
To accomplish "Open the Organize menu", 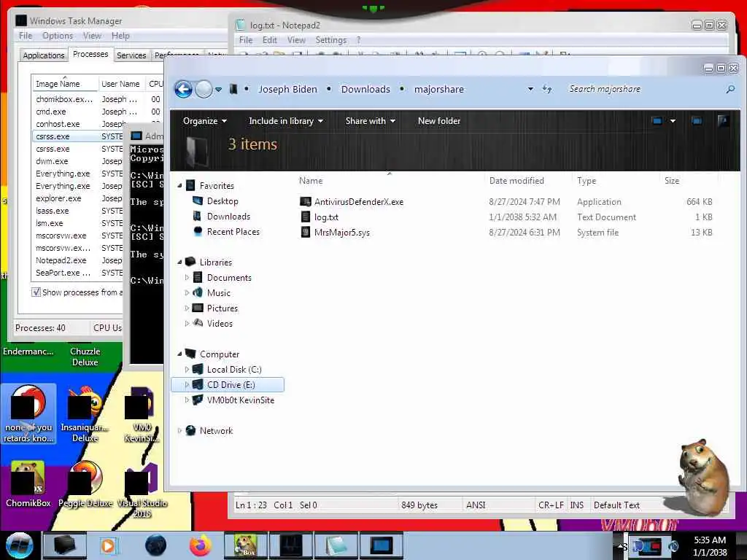I will point(205,121).
